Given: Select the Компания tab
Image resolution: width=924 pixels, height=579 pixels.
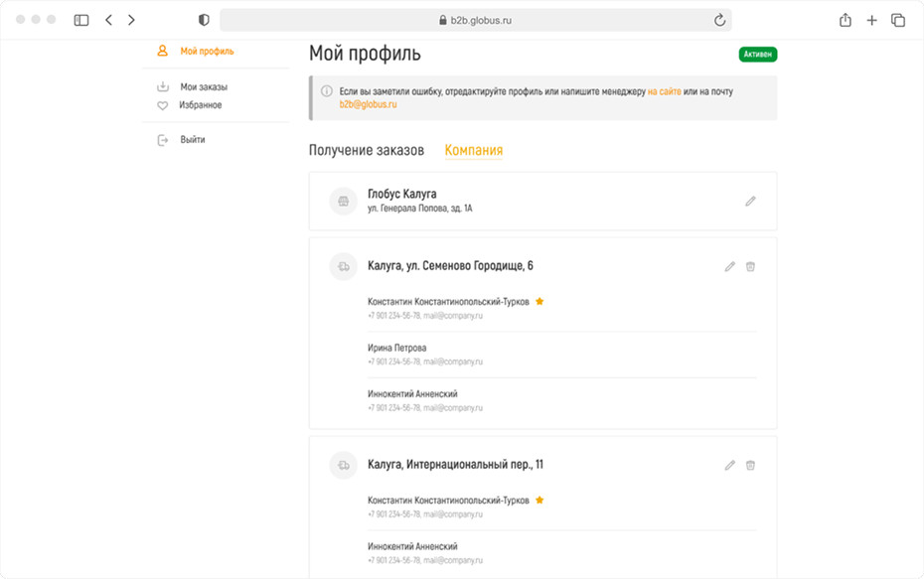Looking at the screenshot, I should [473, 150].
